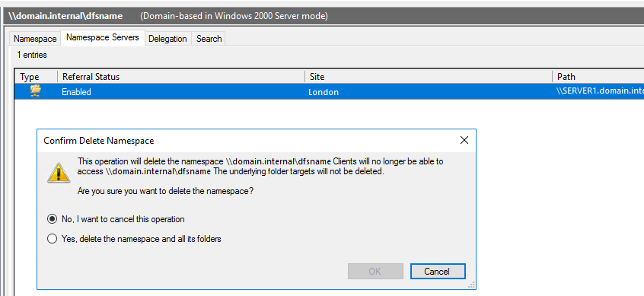Viewport: 644px width, 296px height.
Task: Click the dialog resize grip near Cancel
Action: [472, 285]
